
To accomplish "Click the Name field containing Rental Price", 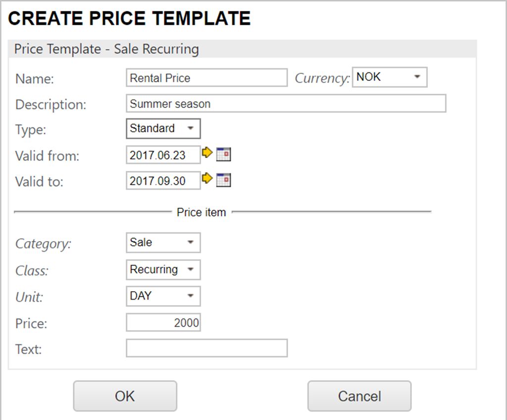I will [x=206, y=78].
